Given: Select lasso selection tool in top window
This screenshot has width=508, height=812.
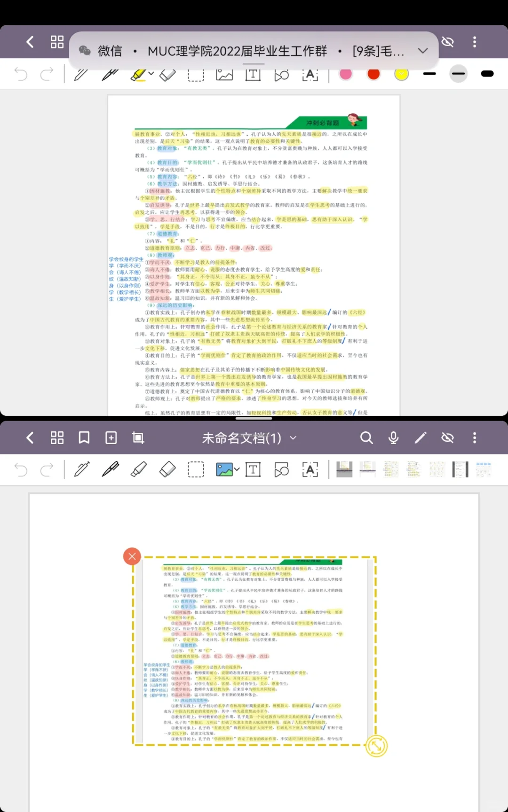Looking at the screenshot, I should coord(196,74).
